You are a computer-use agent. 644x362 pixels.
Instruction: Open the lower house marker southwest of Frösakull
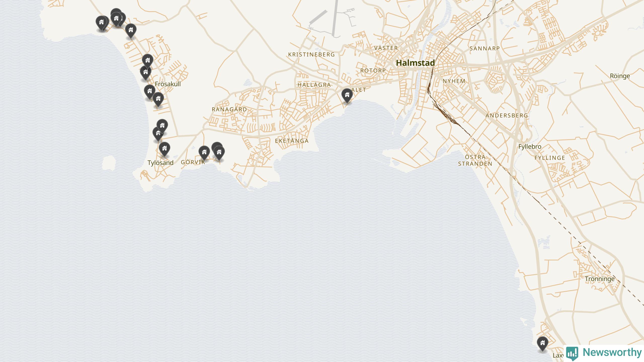[158, 99]
